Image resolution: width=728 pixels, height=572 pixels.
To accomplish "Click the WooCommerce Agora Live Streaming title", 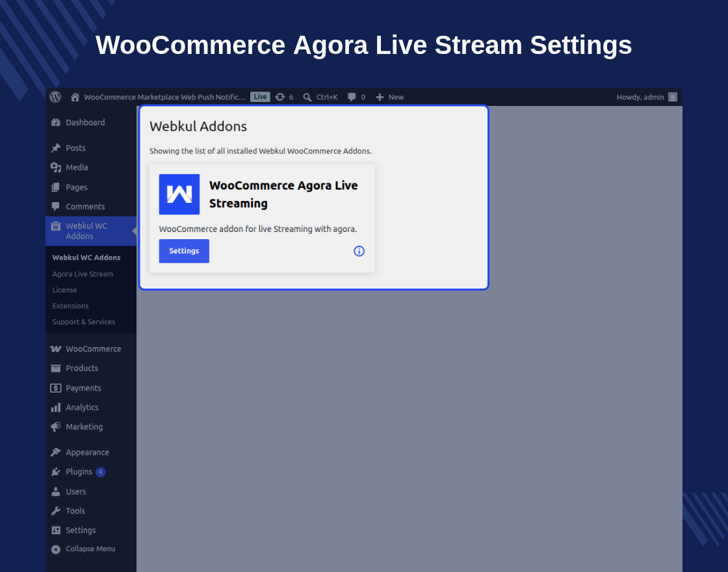I will [283, 194].
